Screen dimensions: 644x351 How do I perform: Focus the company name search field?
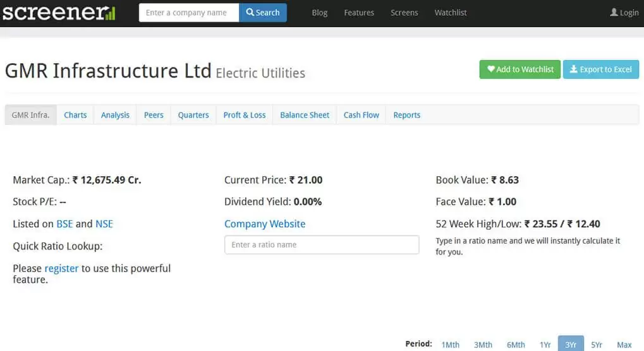(x=189, y=13)
